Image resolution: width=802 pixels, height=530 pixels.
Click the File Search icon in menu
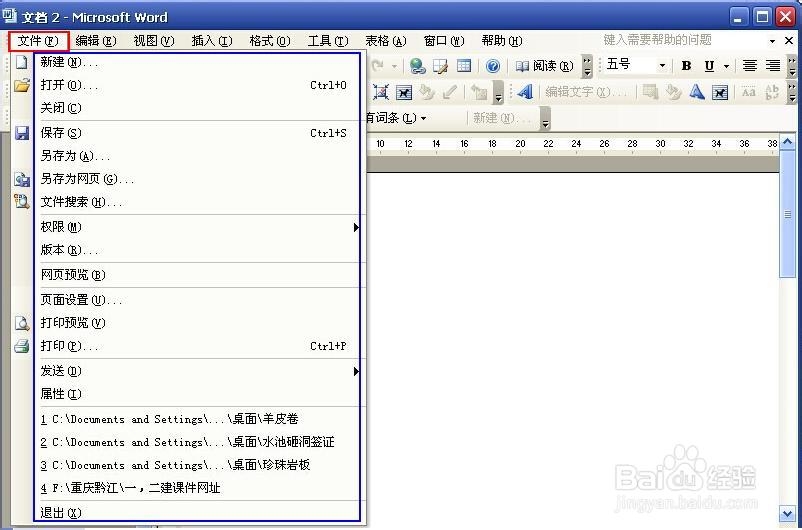(x=21, y=202)
